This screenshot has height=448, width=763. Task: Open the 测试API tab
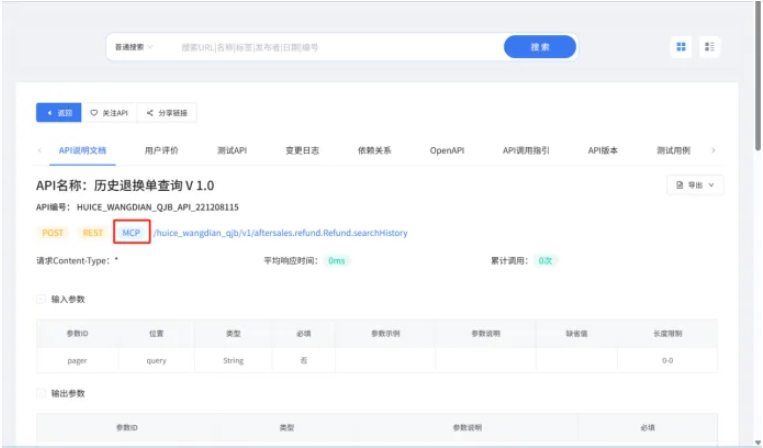[231, 151]
